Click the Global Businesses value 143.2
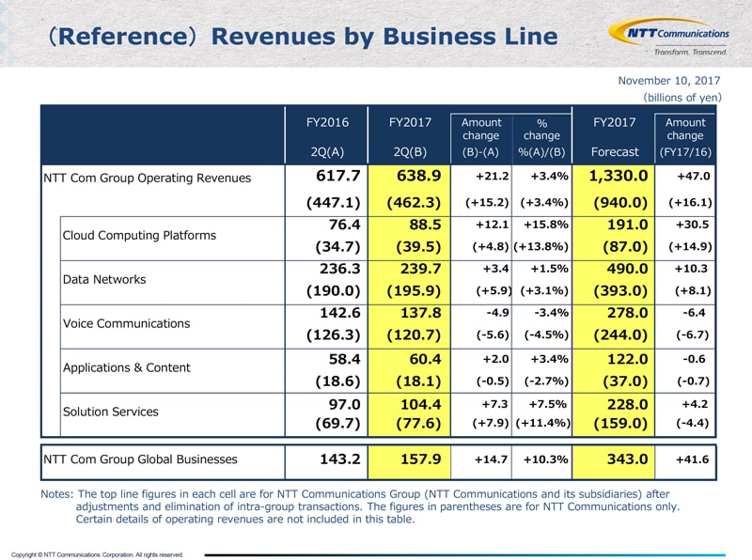The width and height of the screenshot is (752, 560). click(x=339, y=459)
